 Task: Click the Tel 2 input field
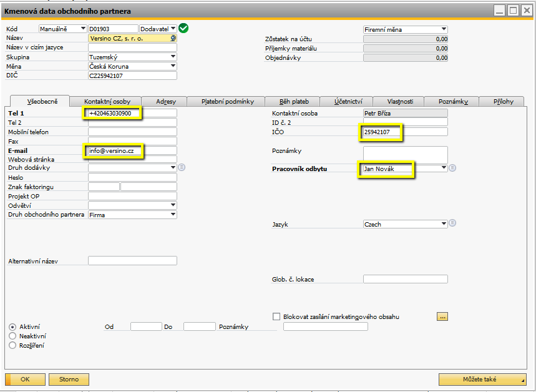tap(133, 122)
